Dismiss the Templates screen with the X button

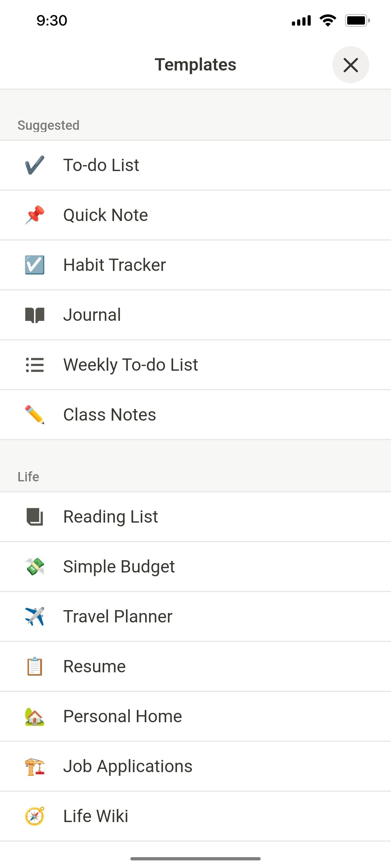point(350,65)
